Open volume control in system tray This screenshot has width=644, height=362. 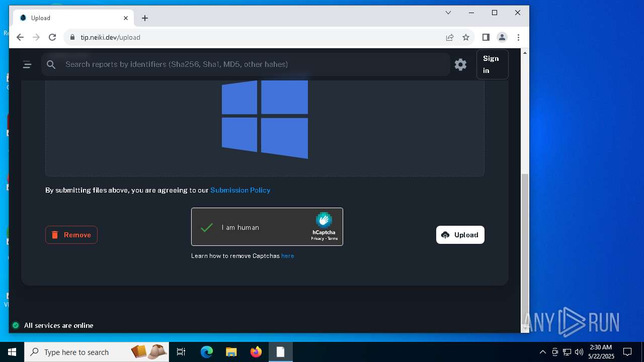579,352
